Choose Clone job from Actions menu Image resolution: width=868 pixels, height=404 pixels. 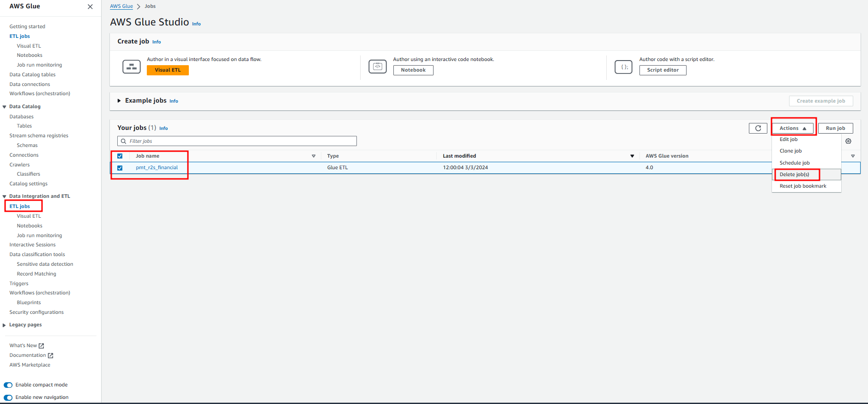(x=807, y=151)
